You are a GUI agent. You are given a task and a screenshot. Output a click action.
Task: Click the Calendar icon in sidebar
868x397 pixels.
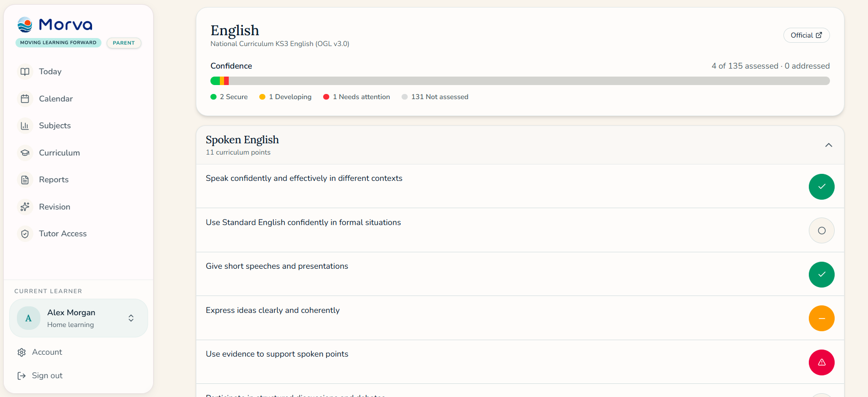click(25, 99)
